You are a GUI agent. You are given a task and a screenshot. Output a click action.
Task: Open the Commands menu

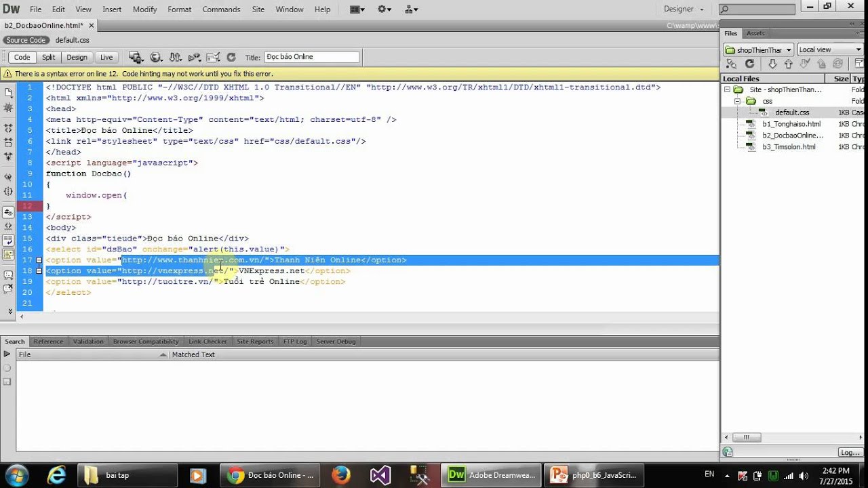tap(221, 9)
